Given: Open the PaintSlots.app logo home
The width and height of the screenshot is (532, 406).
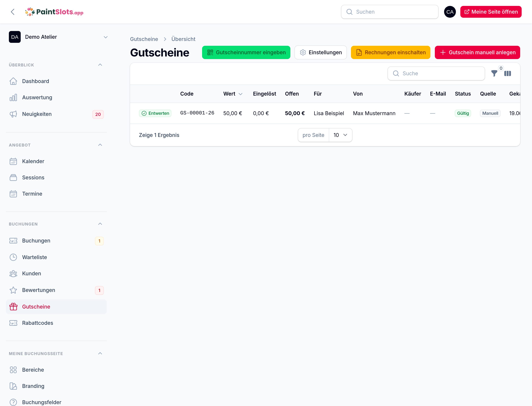Looking at the screenshot, I should click(x=54, y=12).
